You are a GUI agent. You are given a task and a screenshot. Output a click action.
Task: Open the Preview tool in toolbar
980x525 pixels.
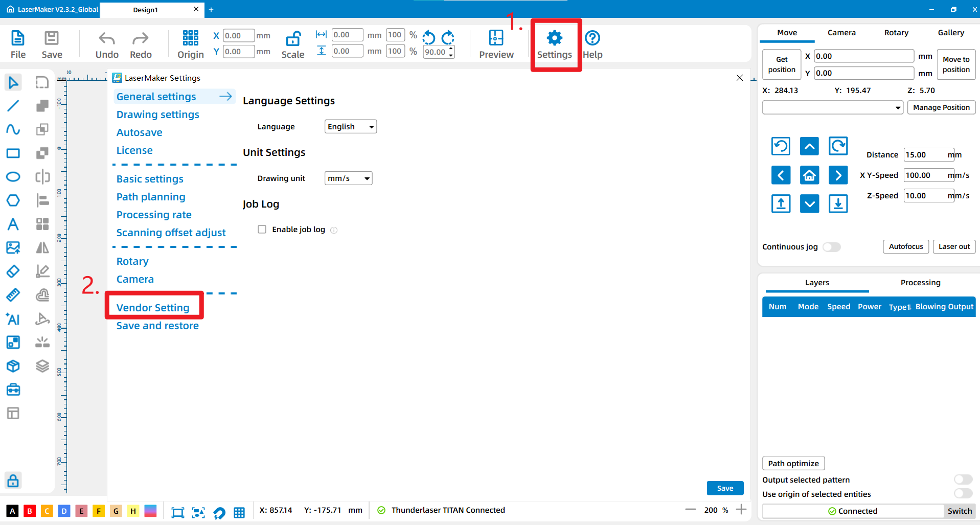tap(496, 44)
